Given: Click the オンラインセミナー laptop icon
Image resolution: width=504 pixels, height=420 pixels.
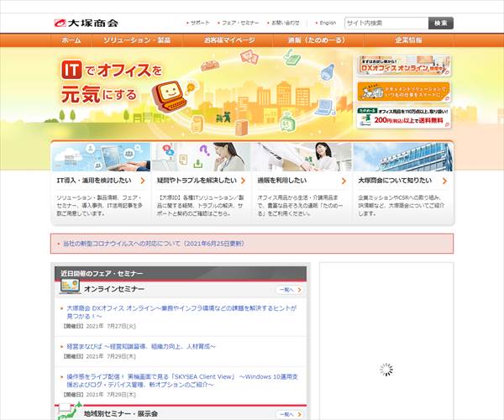Looking at the screenshot, I should [x=70, y=286].
